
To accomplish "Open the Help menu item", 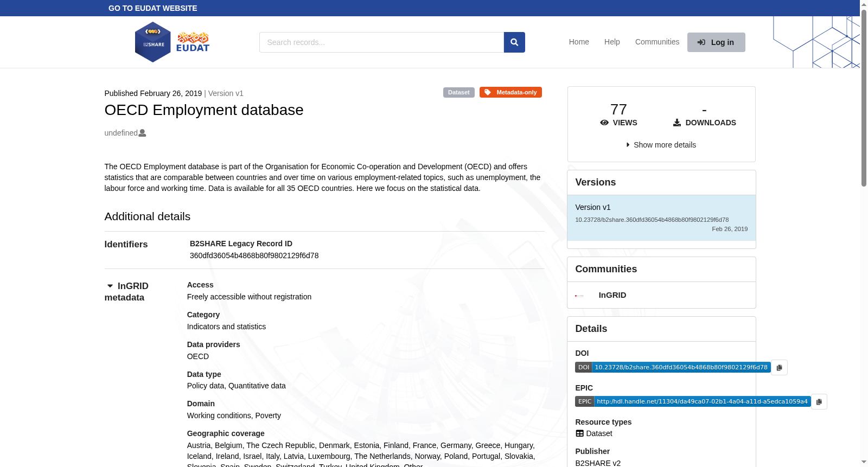I will (x=612, y=42).
